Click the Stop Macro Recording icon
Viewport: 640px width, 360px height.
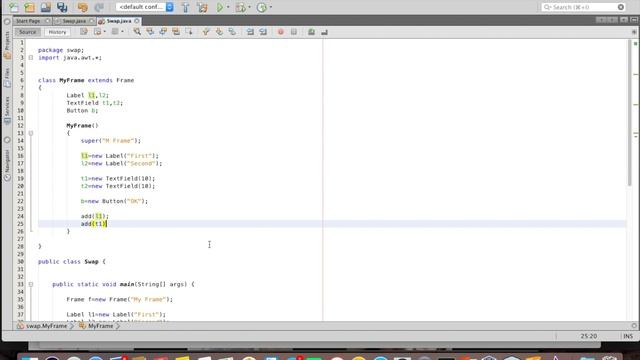(x=294, y=32)
